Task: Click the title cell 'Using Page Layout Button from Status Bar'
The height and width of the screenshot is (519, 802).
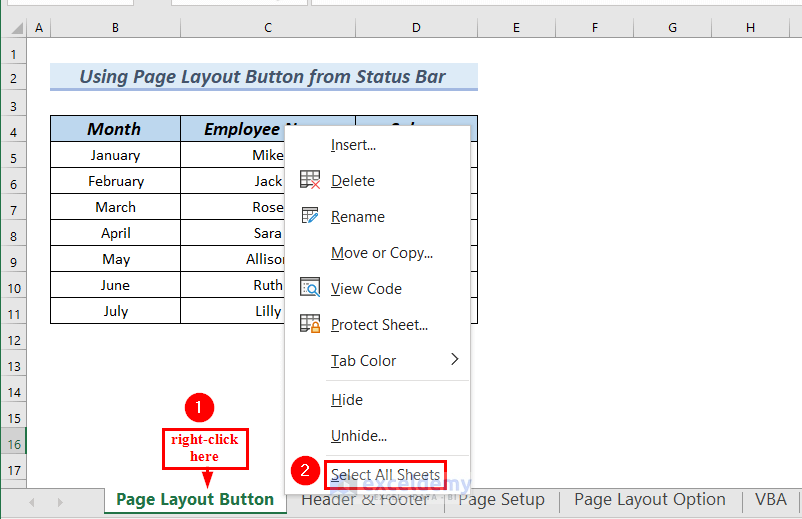Action: 263,77
